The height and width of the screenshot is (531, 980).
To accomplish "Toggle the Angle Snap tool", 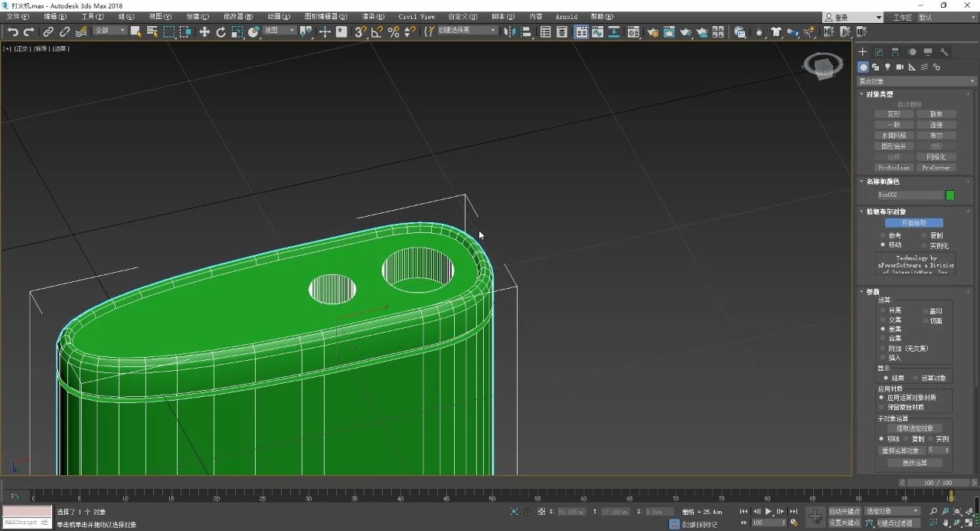I will [x=377, y=31].
